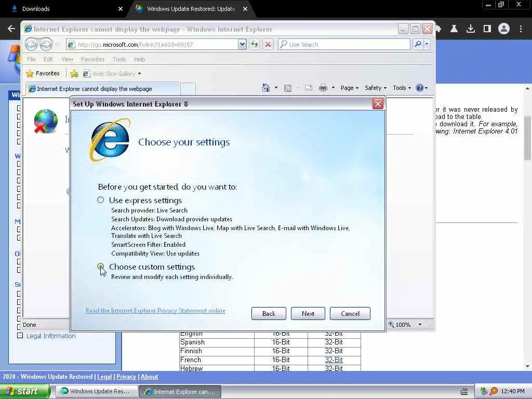The height and width of the screenshot is (399, 532).
Task: Close the Set Up Internet Explorer 8 dialog
Action: 378,104
